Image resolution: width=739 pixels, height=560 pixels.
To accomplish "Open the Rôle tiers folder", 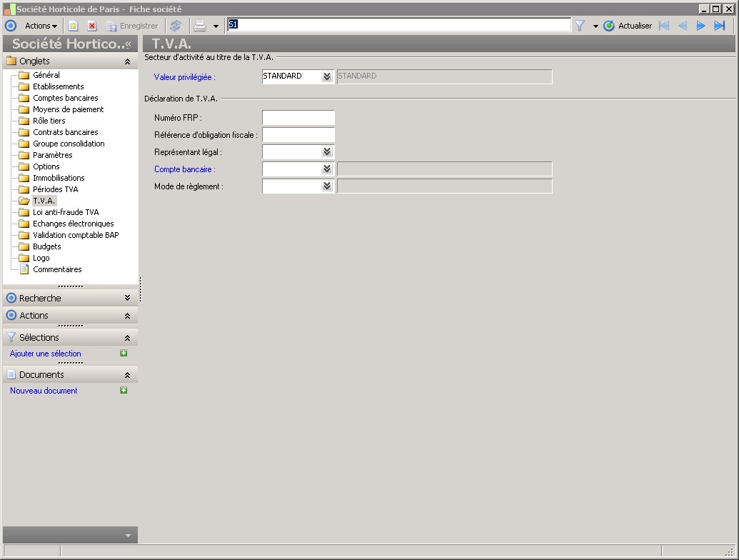I will 49,121.
